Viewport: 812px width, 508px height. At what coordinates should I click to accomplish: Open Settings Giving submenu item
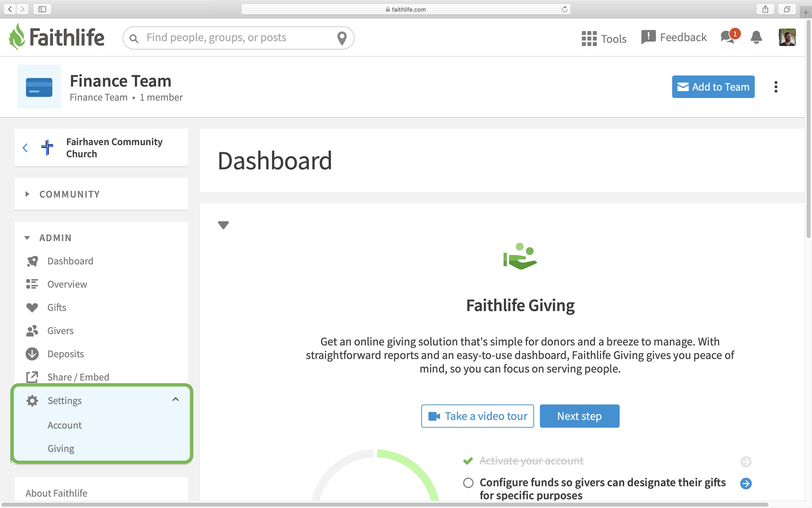61,448
